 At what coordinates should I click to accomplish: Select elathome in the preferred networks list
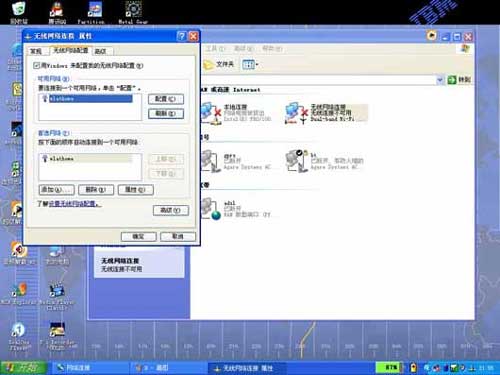click(86, 158)
